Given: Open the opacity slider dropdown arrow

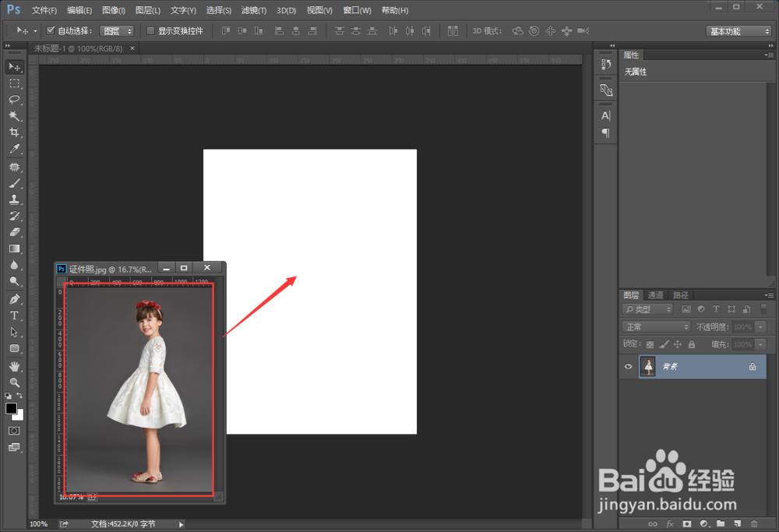Looking at the screenshot, I should coord(760,327).
